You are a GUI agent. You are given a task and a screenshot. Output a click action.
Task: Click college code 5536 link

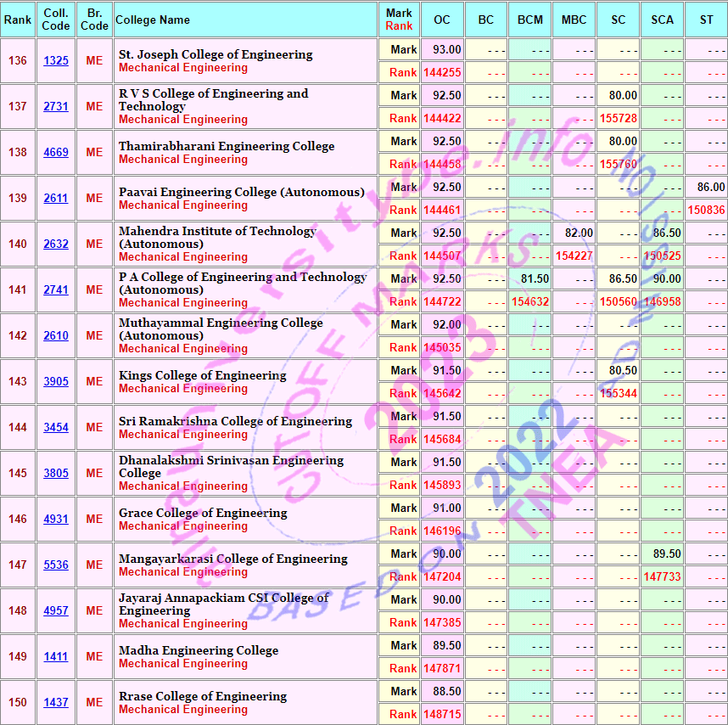56,565
